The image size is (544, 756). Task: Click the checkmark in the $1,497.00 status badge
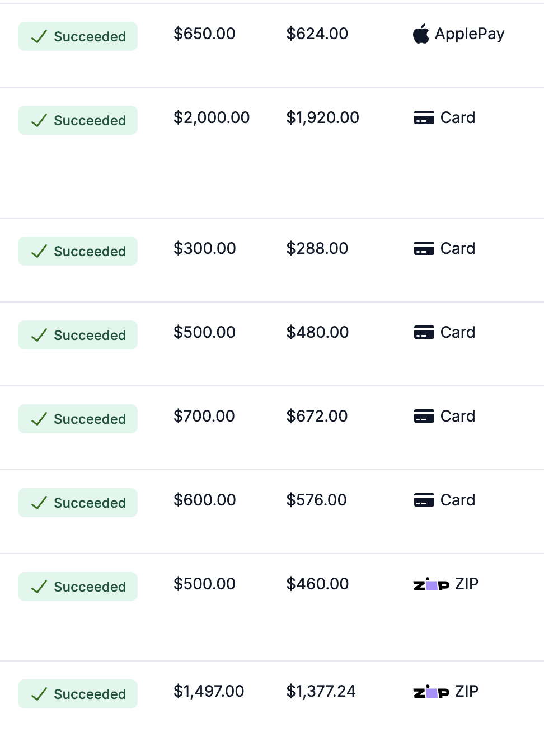pos(39,694)
